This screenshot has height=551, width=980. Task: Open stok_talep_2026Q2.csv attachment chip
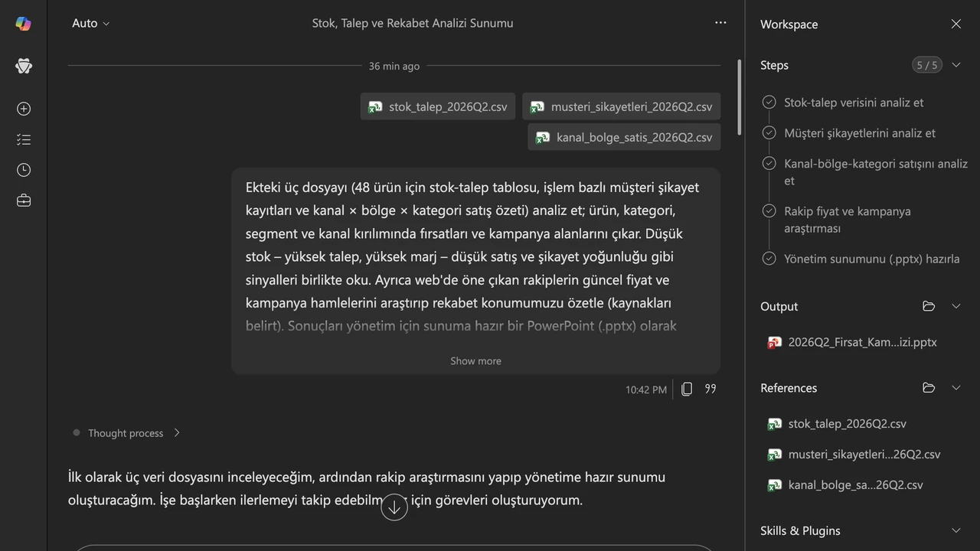click(x=438, y=106)
